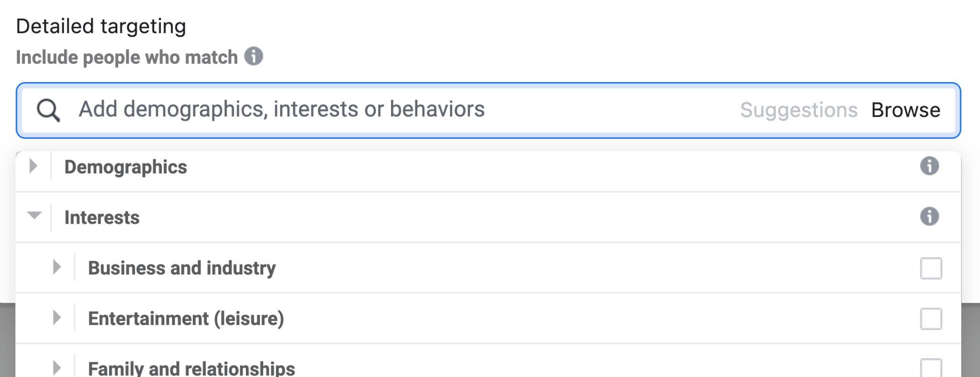Expand the Demographics category
Viewport: 980px width, 377px height.
[33, 167]
